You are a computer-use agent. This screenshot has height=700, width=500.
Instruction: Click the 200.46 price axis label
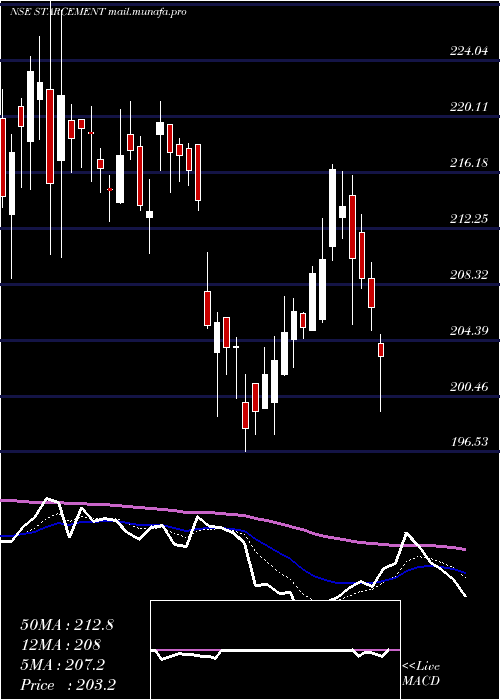469,387
